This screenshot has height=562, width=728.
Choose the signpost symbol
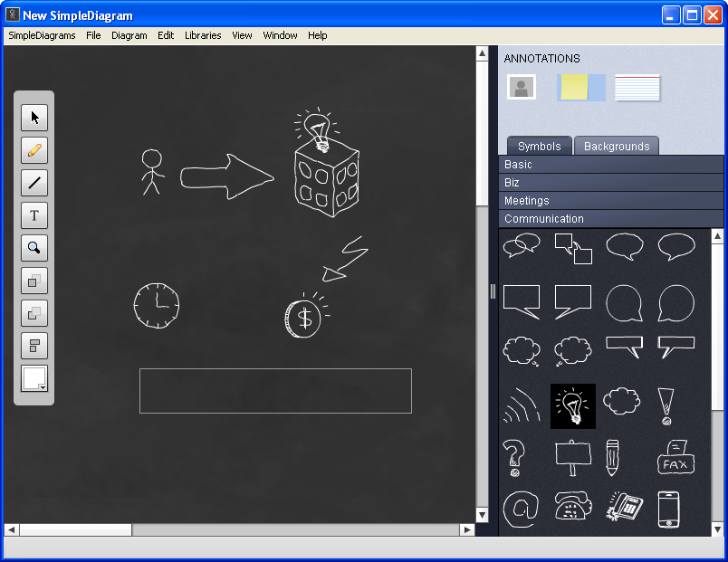(x=573, y=458)
